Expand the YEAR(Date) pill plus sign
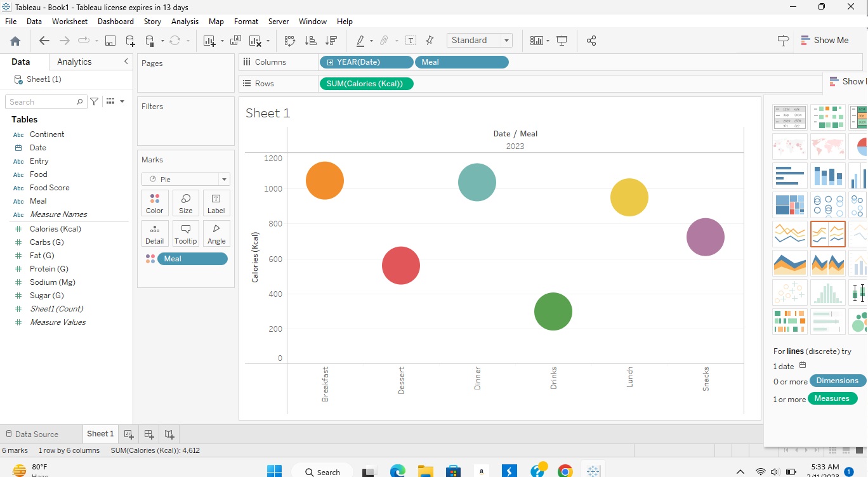 click(330, 62)
